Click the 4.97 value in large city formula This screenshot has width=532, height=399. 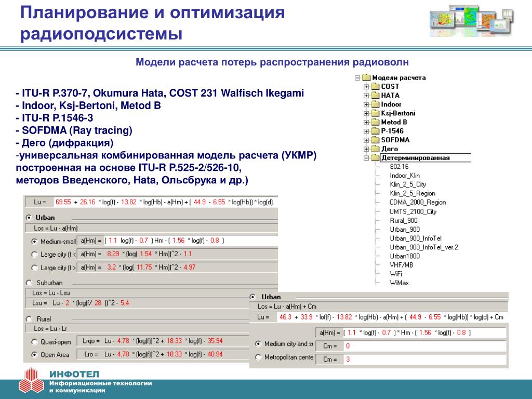tap(190, 268)
